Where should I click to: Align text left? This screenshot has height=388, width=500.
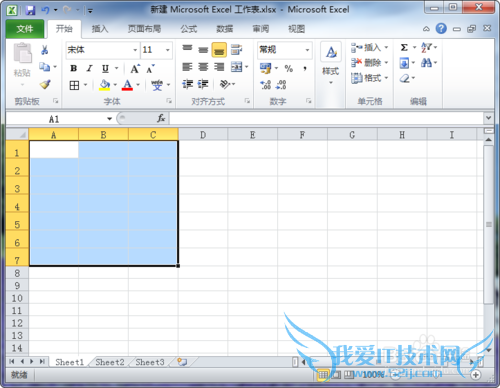187,67
